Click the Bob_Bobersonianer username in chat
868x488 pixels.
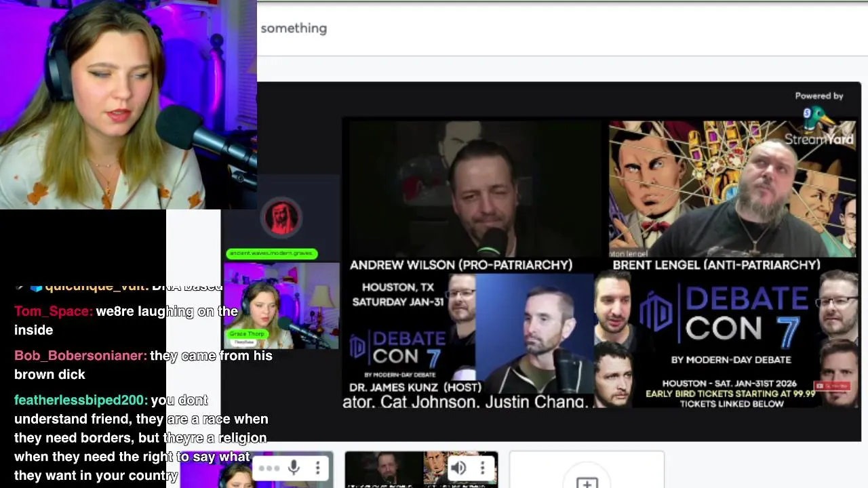[x=81, y=356]
